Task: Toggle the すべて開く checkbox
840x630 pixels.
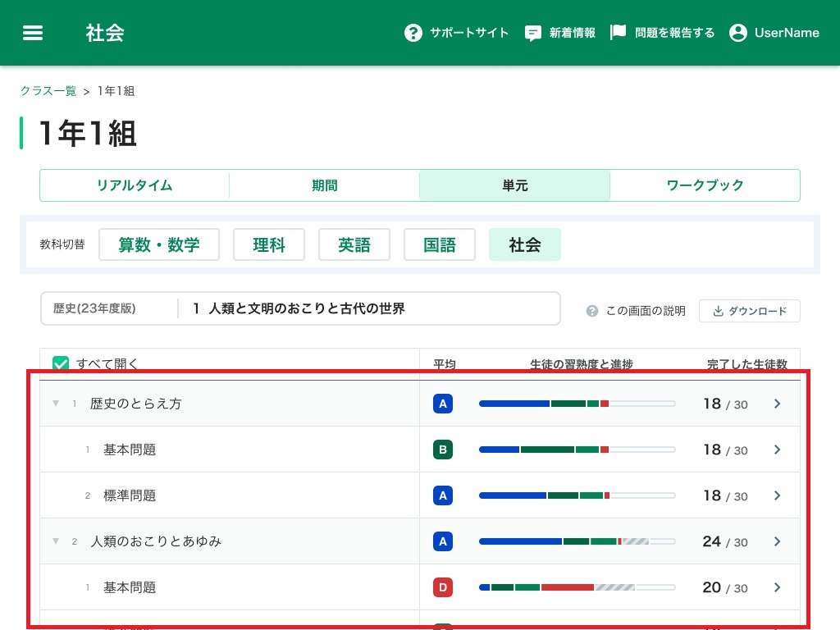Action: pos(61,363)
